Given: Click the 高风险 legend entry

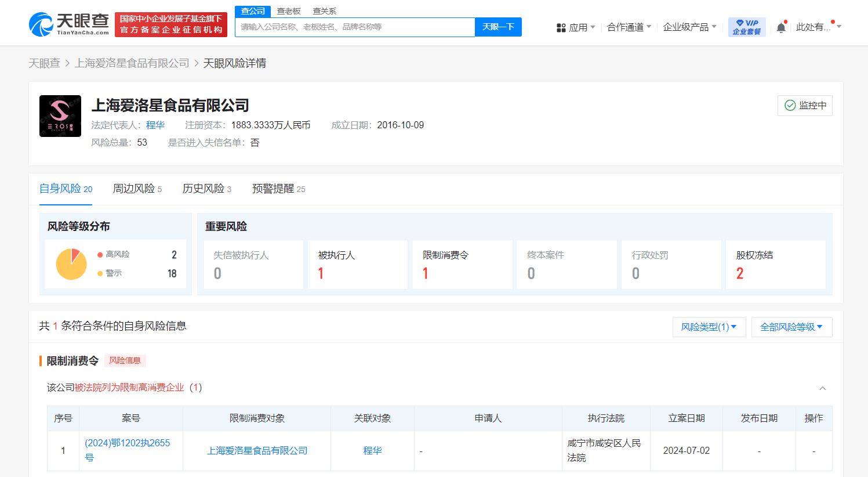Looking at the screenshot, I should [114, 255].
